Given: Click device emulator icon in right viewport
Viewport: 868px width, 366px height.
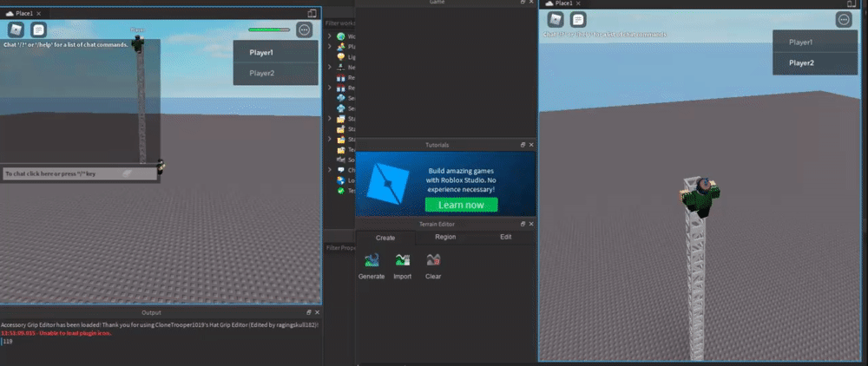Looking at the screenshot, I should pos(852,3).
